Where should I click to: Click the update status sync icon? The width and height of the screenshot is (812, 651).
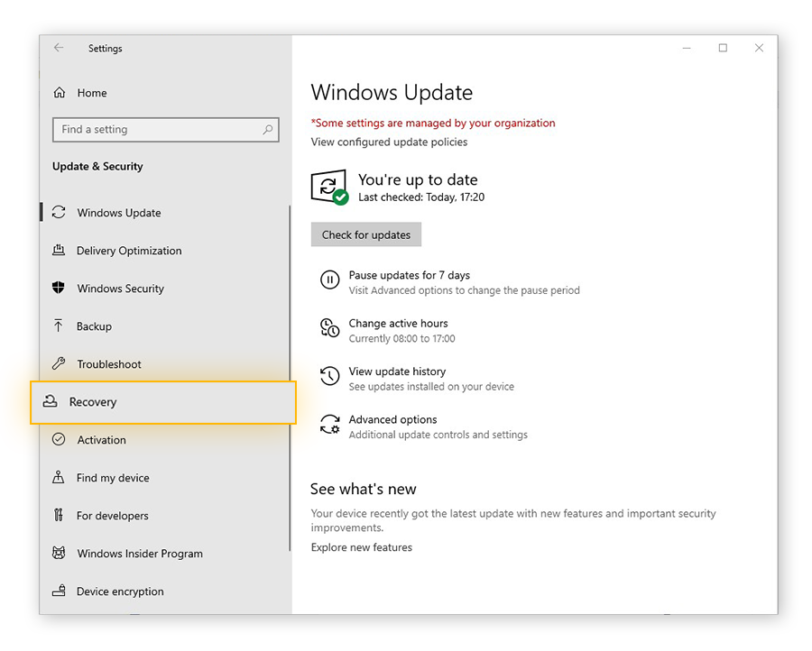click(328, 187)
